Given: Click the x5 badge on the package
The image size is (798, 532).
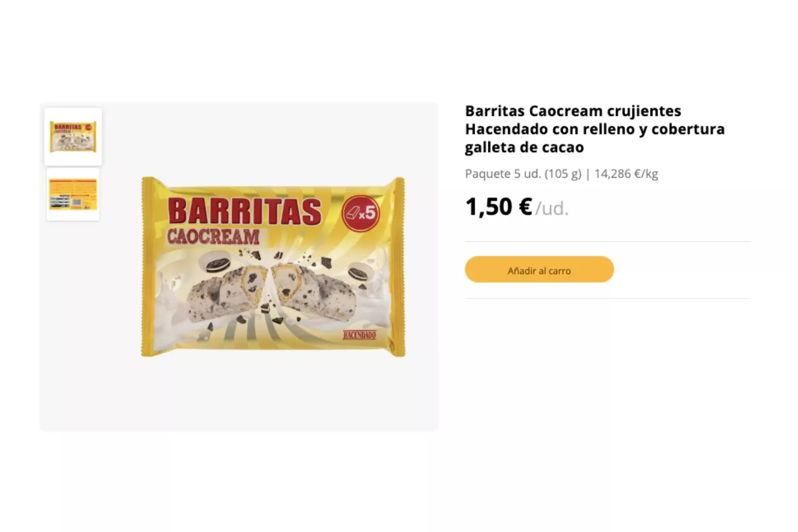Looking at the screenshot, I should (361, 214).
